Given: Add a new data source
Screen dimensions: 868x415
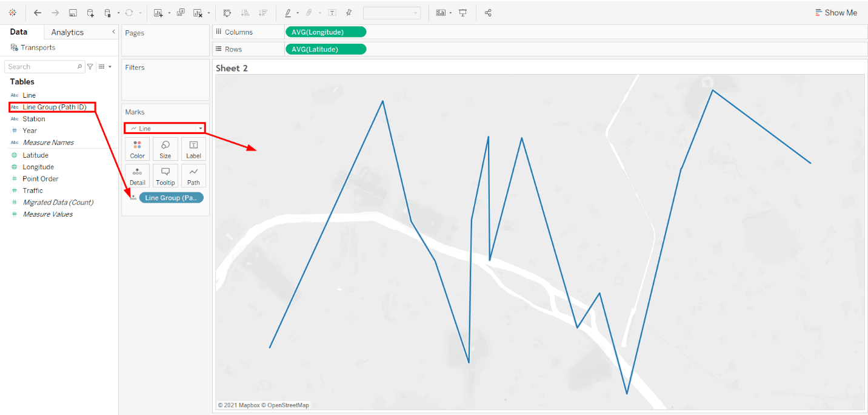Looking at the screenshot, I should pyautogui.click(x=90, y=13).
